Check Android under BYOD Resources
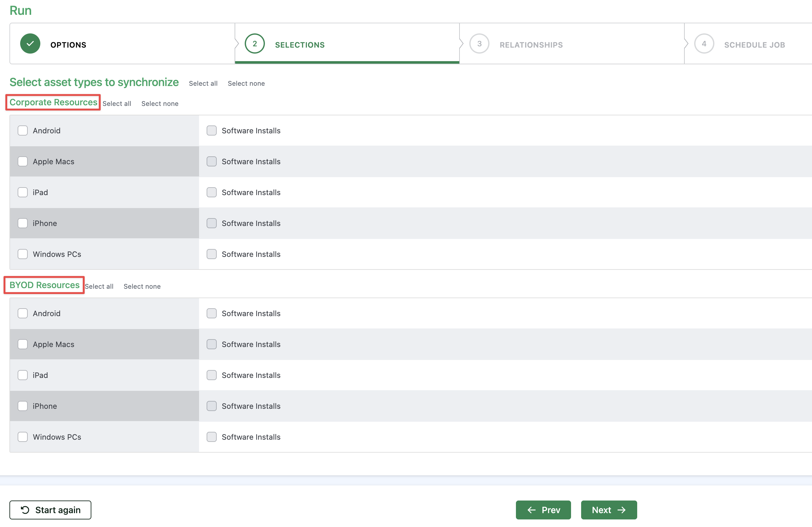Screen dimensions: 812x527 [x=22, y=313]
